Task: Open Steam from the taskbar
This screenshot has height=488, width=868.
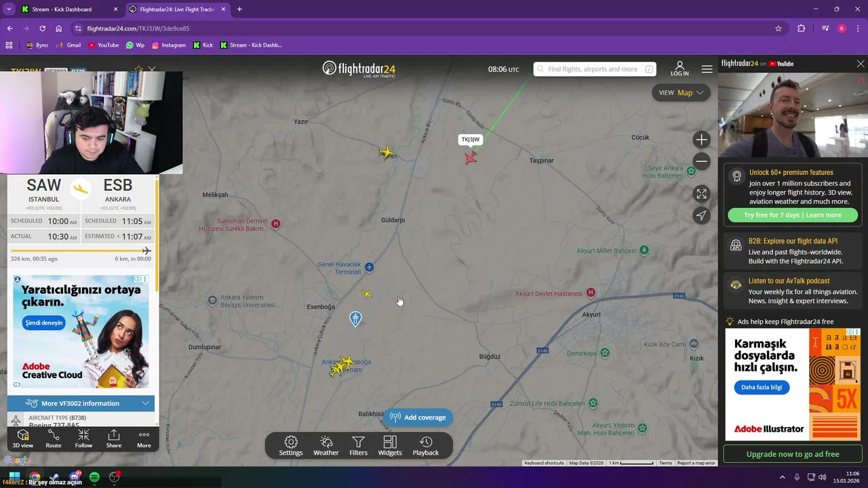Action: (54, 477)
